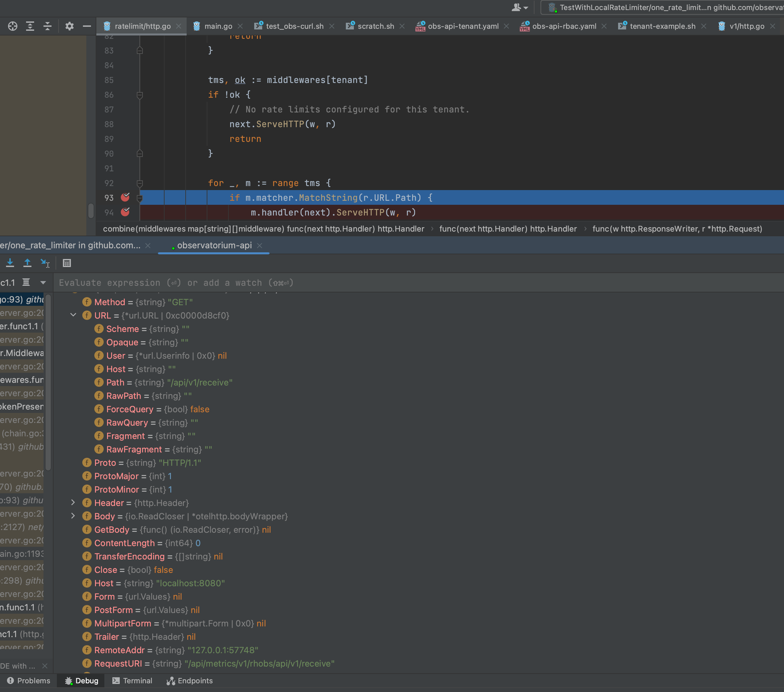784x692 pixels.
Task: Expand the Header variable in debugger
Action: point(73,503)
